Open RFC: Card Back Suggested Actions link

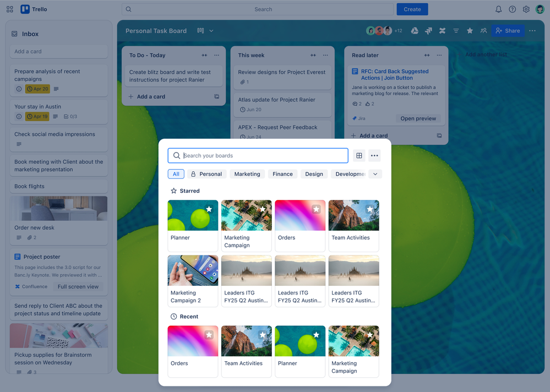pos(395,75)
